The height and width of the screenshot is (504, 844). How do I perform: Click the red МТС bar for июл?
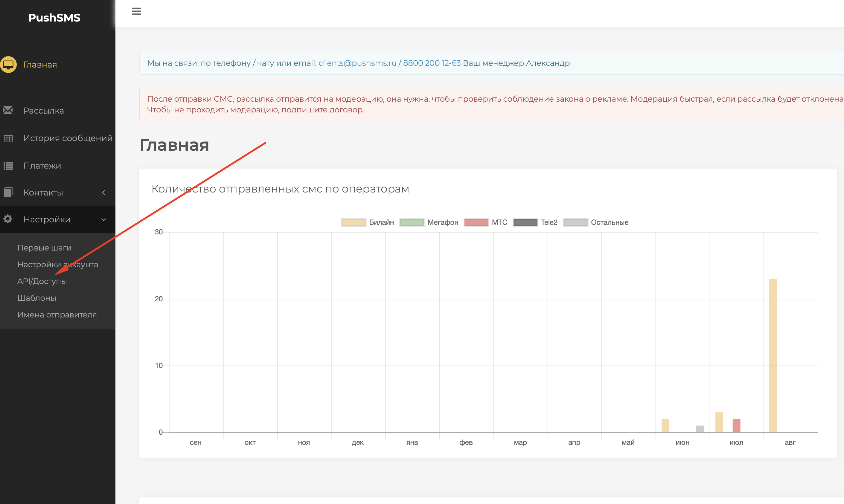click(736, 426)
